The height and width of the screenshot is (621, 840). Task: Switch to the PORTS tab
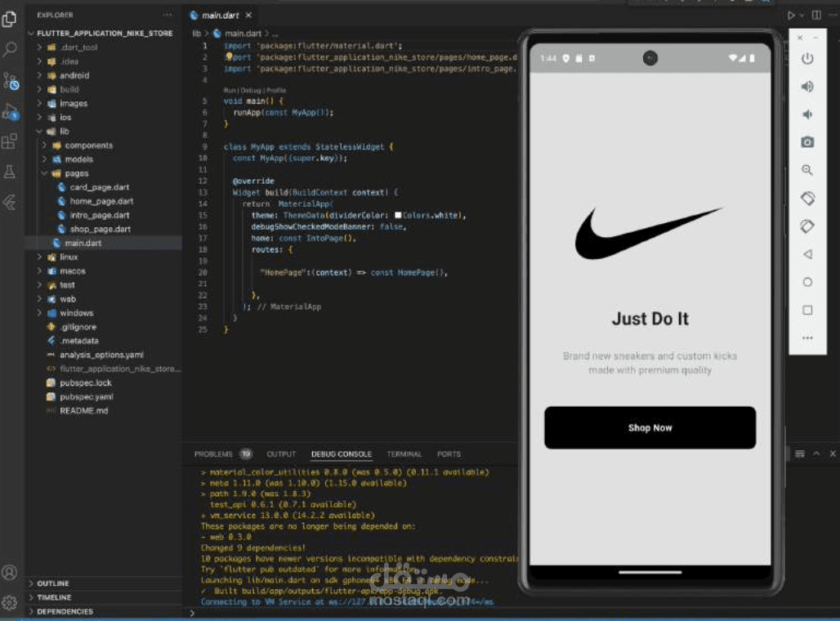449,453
